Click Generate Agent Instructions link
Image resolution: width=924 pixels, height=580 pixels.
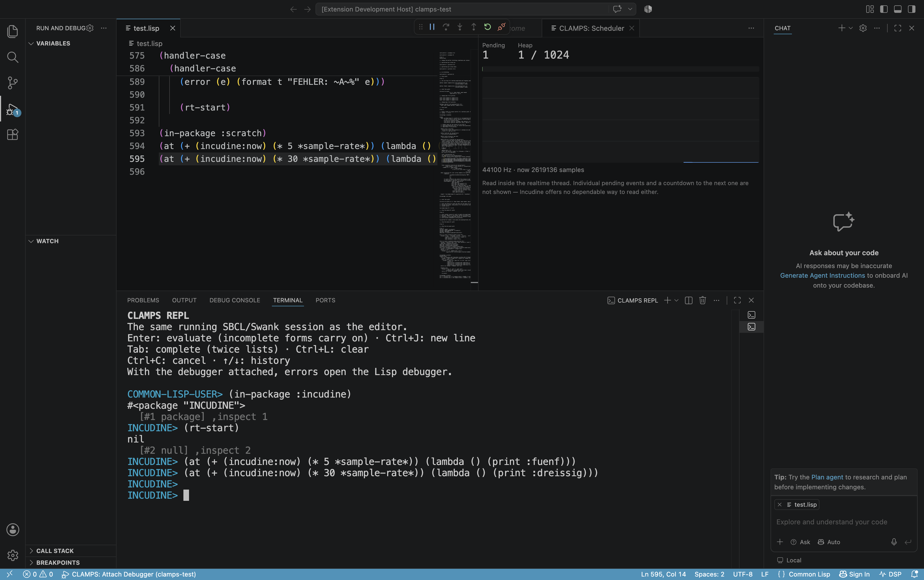(822, 276)
